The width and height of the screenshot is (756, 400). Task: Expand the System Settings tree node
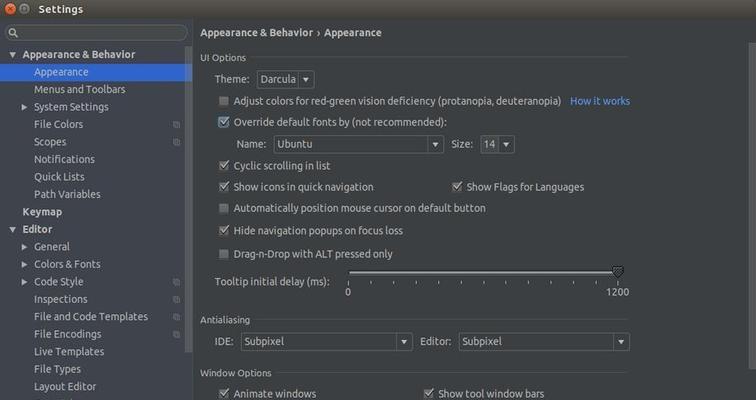coord(25,107)
